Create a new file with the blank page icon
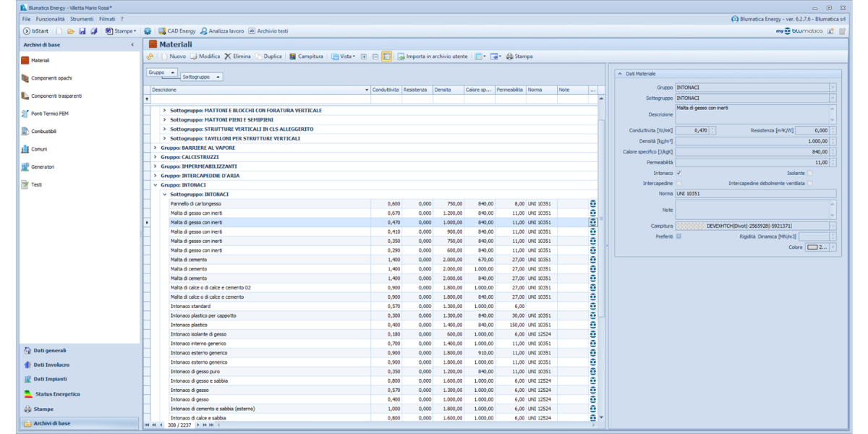 click(60, 31)
